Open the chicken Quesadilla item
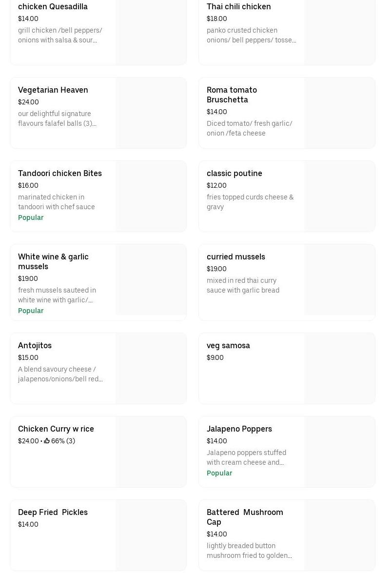 pos(53,7)
